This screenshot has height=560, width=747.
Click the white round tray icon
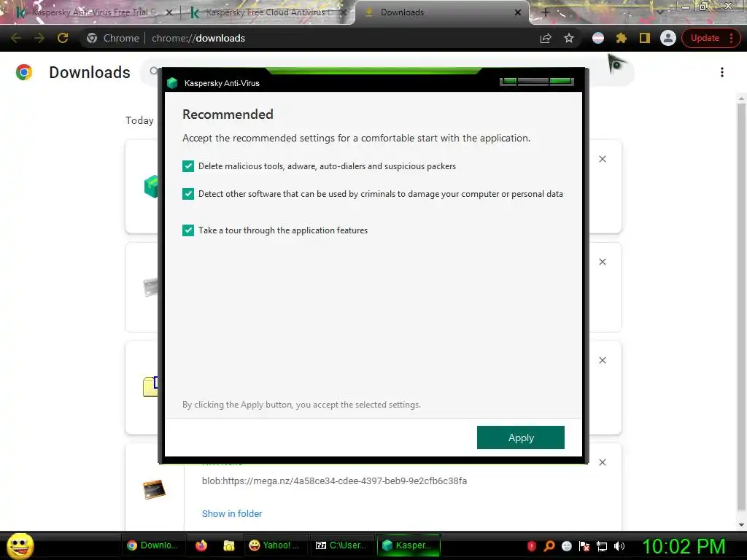tap(566, 546)
